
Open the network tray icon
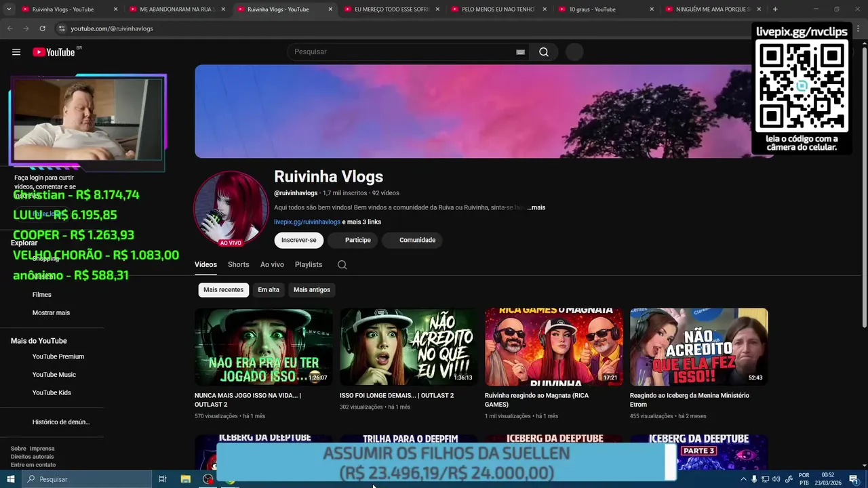[765, 479]
